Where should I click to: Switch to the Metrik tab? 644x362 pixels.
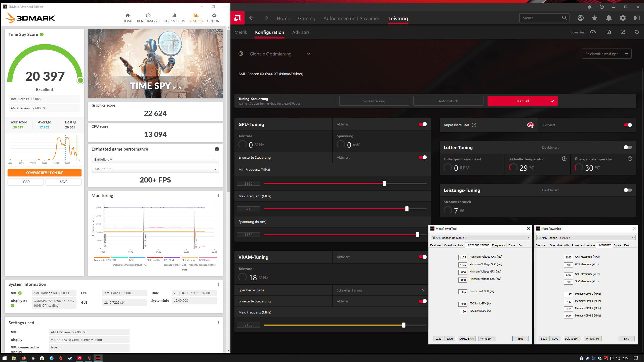(240, 32)
